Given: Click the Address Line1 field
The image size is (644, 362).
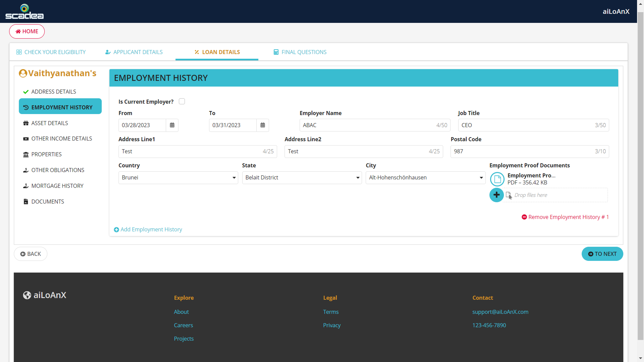Looking at the screenshot, I should coord(198,151).
